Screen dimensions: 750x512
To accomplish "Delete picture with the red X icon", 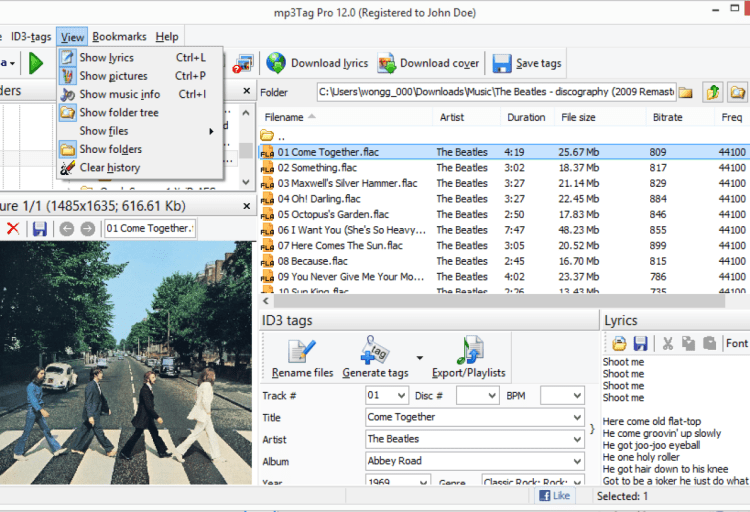I will pos(13,229).
